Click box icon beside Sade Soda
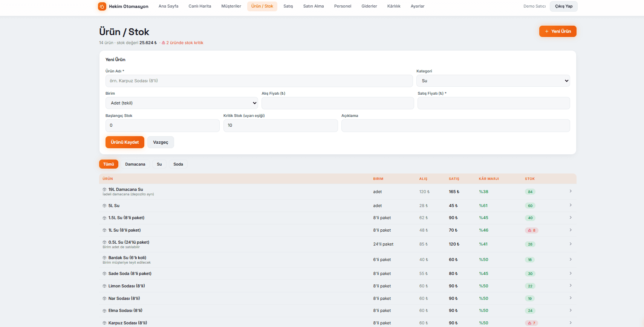This screenshot has height=327, width=644. point(104,274)
